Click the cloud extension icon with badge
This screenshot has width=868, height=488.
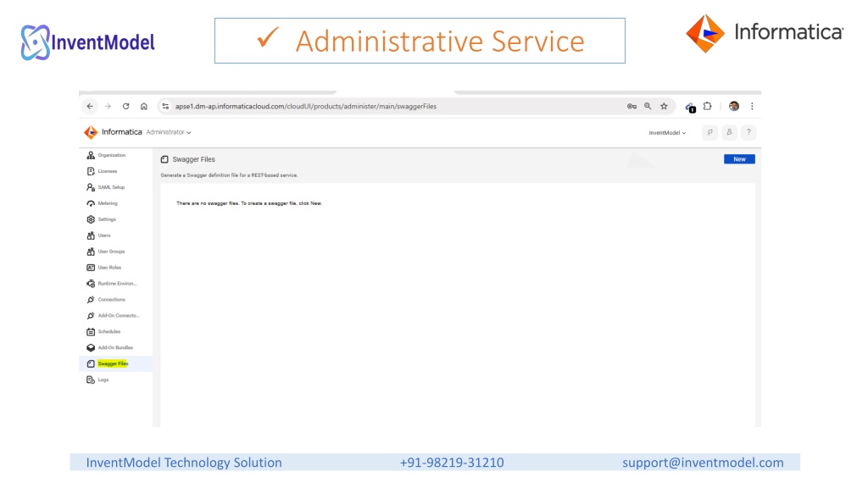690,108
